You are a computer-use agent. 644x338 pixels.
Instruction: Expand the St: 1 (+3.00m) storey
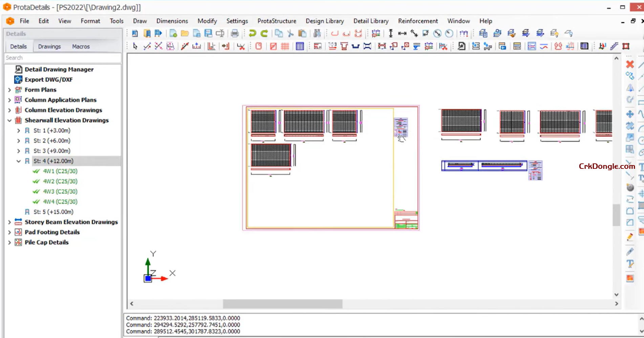[x=19, y=131]
